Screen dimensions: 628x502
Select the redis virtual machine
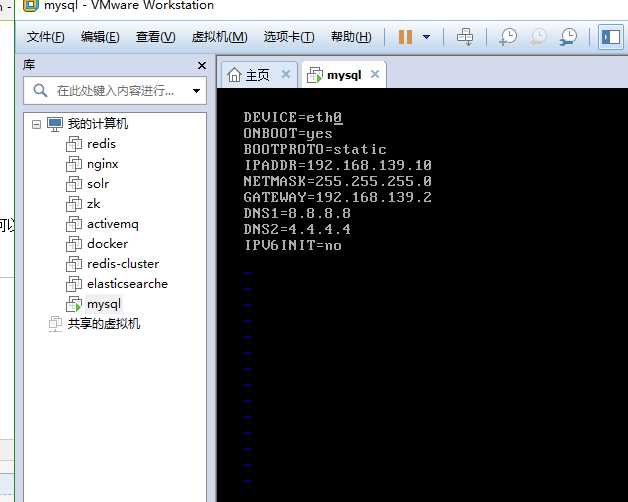(x=101, y=143)
